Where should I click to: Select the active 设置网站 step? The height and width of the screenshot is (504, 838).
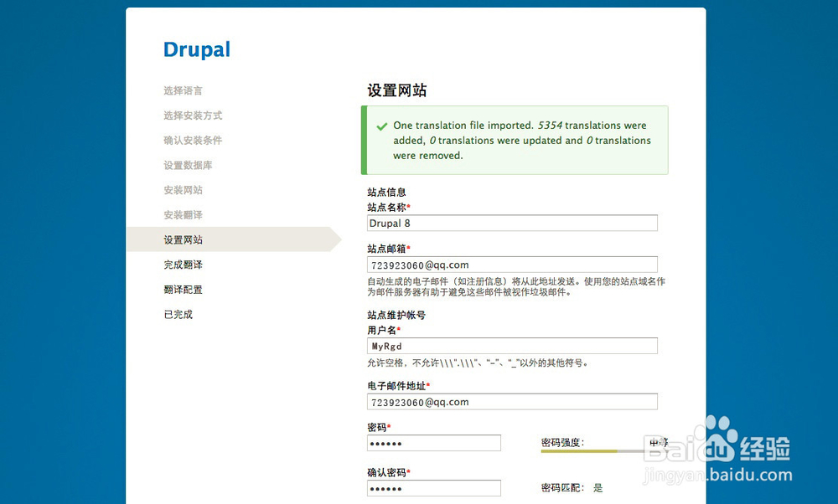pos(234,239)
